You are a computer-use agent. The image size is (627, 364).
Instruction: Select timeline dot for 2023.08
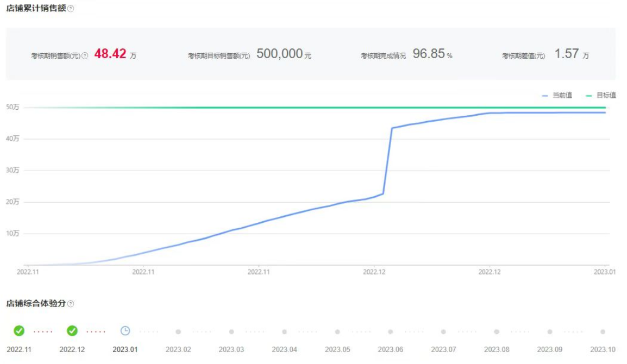click(497, 331)
